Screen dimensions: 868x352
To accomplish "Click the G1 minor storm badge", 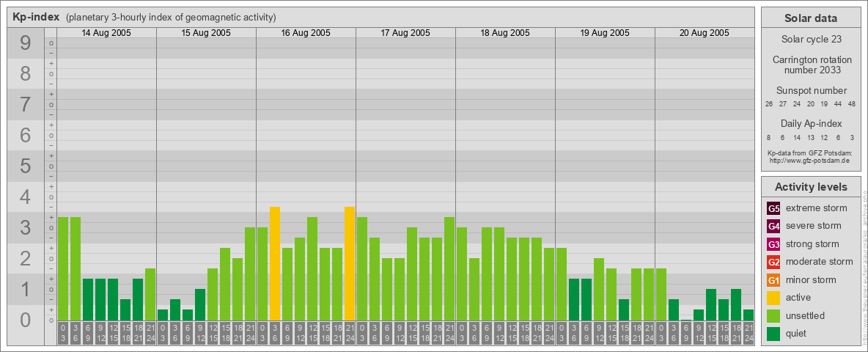I will tap(773, 279).
